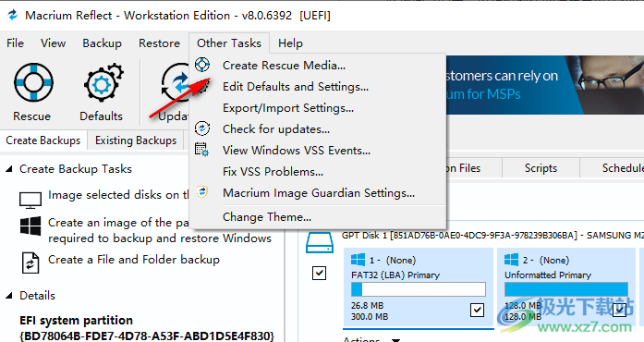The height and width of the screenshot is (342, 644).
Task: Click the Rescue lifebuoy toolbar icon
Action: (x=33, y=82)
